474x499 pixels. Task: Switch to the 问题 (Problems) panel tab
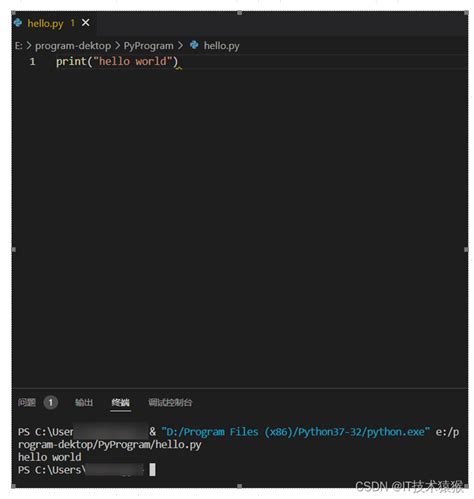[27, 402]
